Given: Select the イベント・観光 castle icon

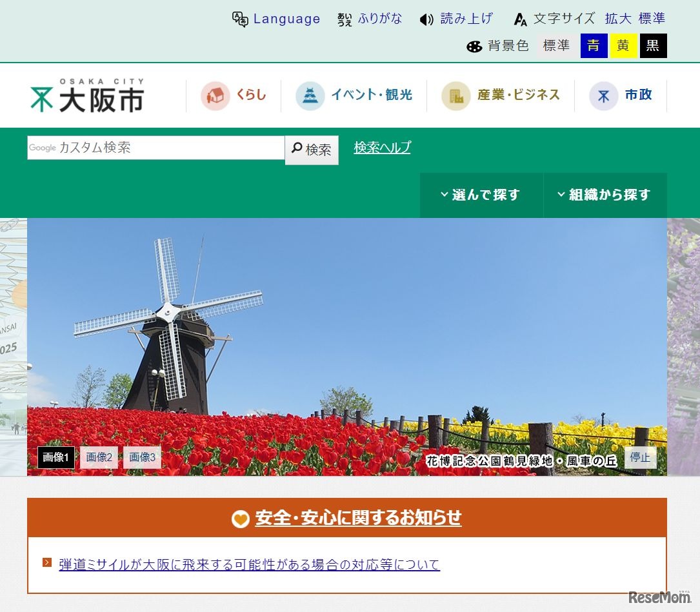Looking at the screenshot, I should click(x=310, y=95).
